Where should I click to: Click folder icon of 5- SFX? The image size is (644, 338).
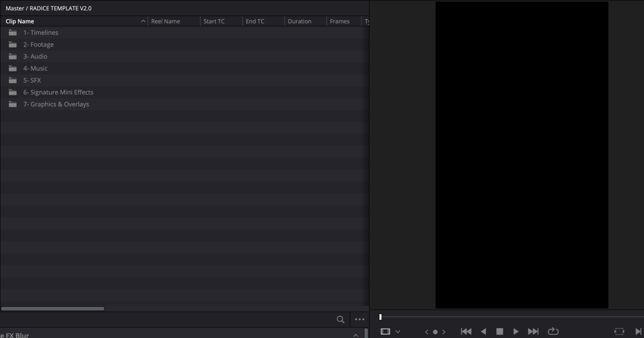pyautogui.click(x=13, y=81)
